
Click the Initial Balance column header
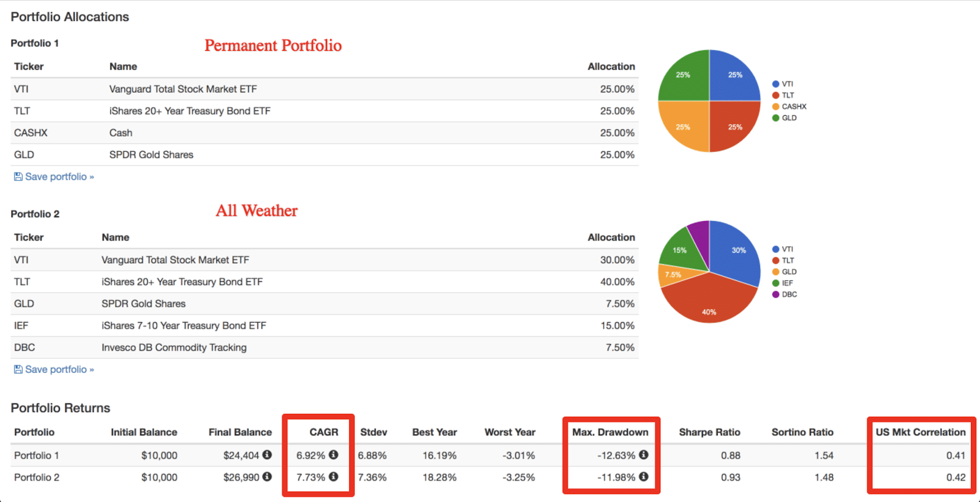point(144,432)
